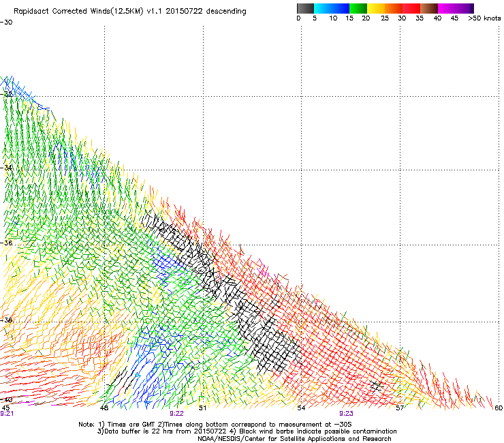Click the '-38' latitude label on left axis

coord(6,320)
